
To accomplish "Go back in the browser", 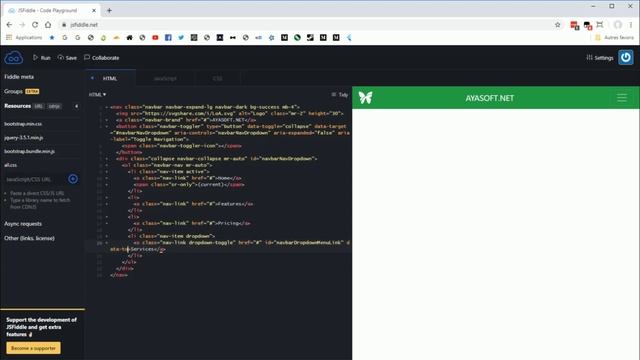I will point(9,25).
